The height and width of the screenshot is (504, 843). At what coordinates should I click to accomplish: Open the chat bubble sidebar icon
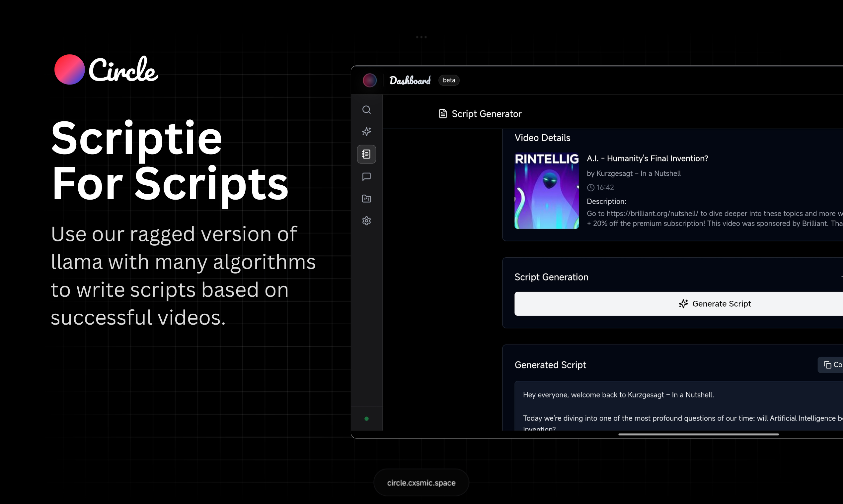[x=366, y=177]
